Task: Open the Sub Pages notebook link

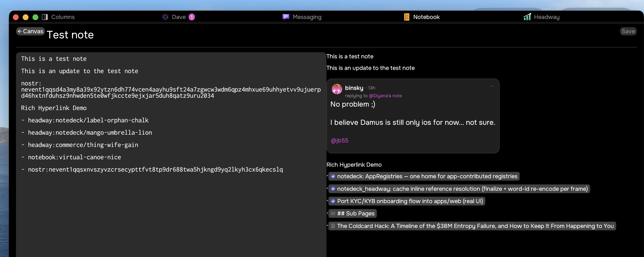Action: tap(353, 213)
